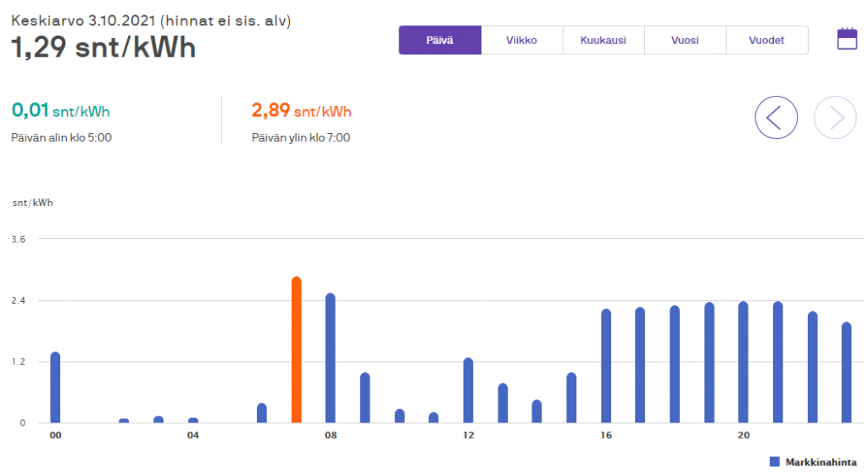The height and width of the screenshot is (474, 868).
Task: Toggle the Markkinahinta legend swatch
Action: 774,461
